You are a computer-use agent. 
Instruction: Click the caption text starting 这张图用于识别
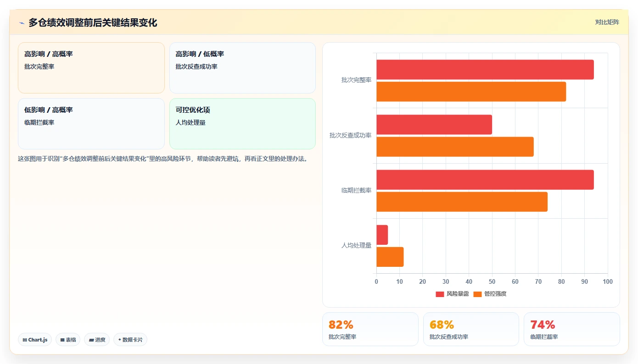(162, 159)
